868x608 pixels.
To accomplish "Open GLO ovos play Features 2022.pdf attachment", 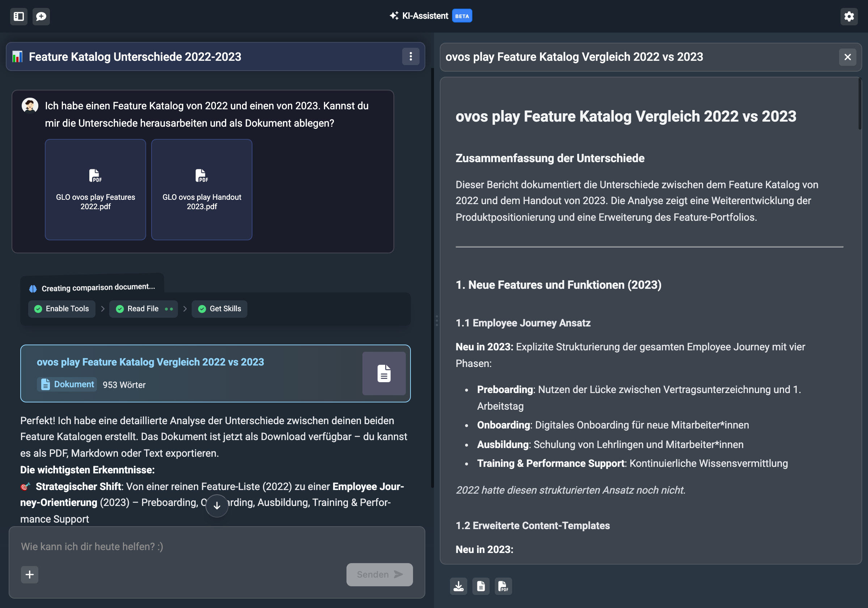I will (x=95, y=189).
